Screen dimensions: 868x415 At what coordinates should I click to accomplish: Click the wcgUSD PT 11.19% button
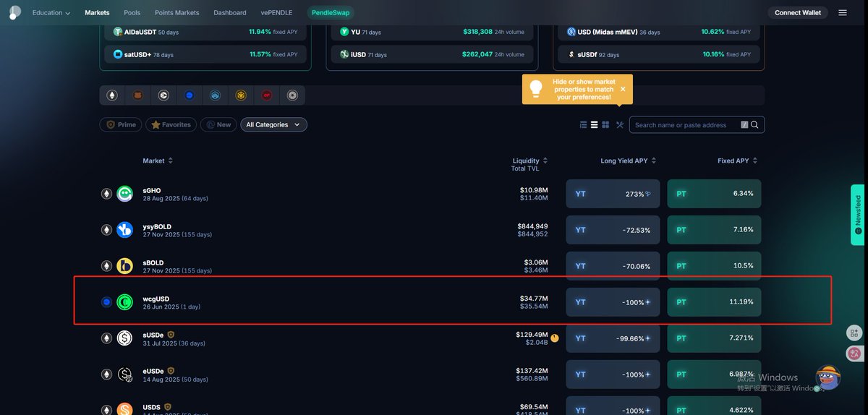pos(714,302)
